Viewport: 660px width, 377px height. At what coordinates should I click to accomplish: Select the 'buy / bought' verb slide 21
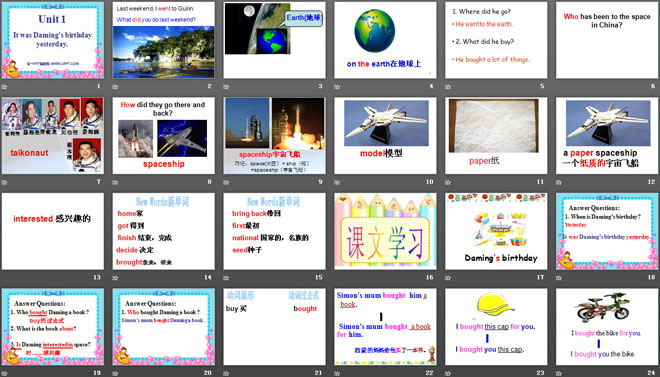coord(274,327)
